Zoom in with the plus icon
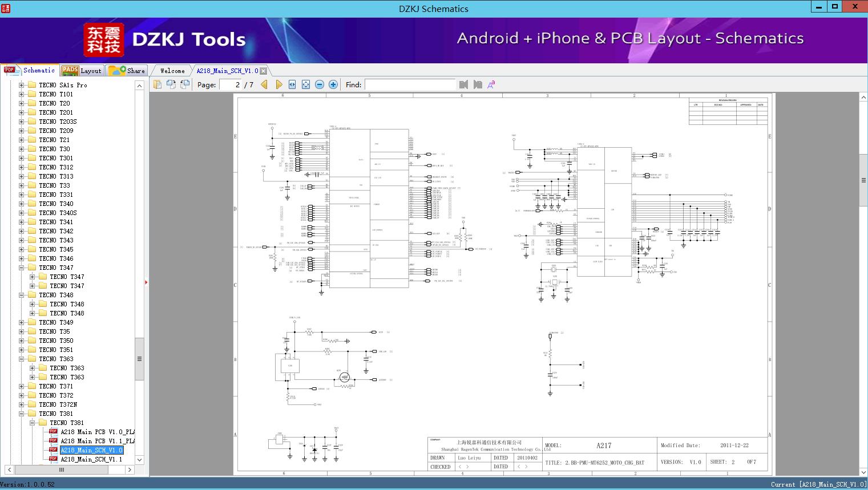This screenshot has height=490, width=868. (x=333, y=84)
